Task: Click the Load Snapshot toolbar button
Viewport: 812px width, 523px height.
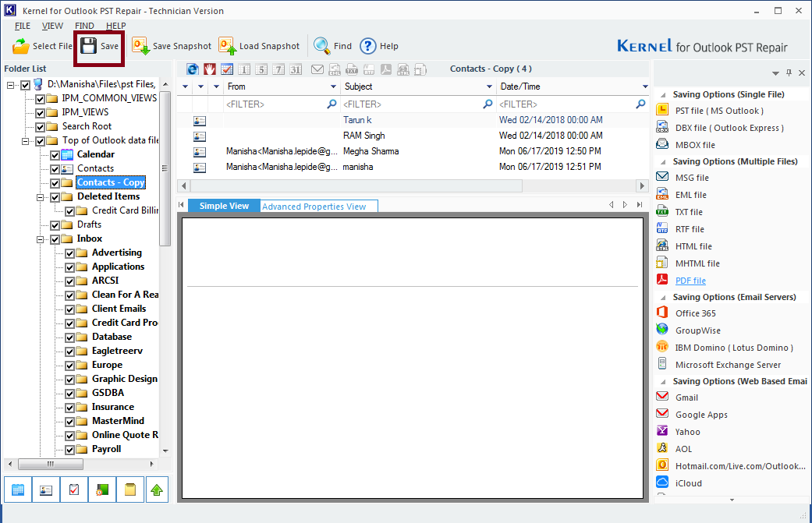Action: (x=259, y=46)
